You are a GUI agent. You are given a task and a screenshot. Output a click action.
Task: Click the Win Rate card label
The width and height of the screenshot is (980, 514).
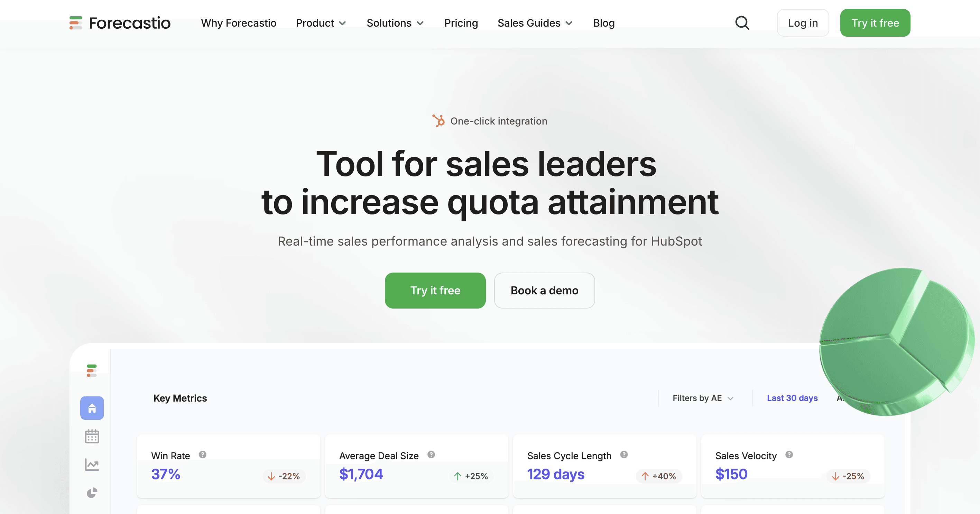coord(170,456)
